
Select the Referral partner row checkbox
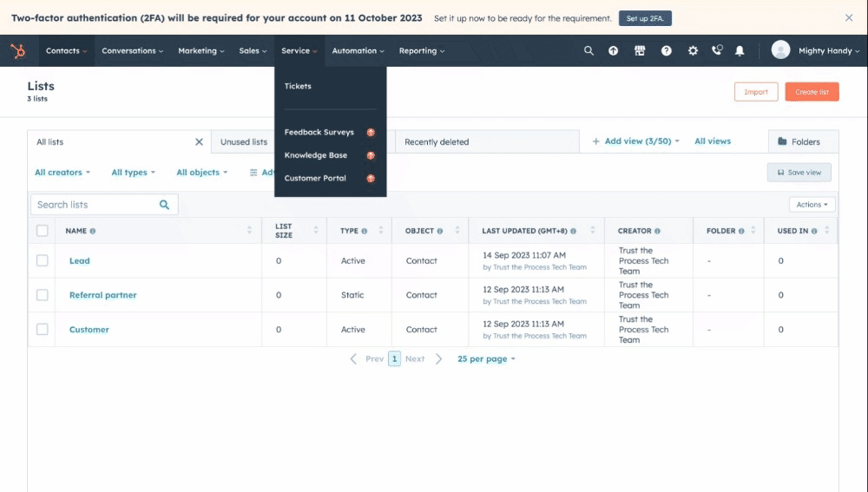pos(42,295)
